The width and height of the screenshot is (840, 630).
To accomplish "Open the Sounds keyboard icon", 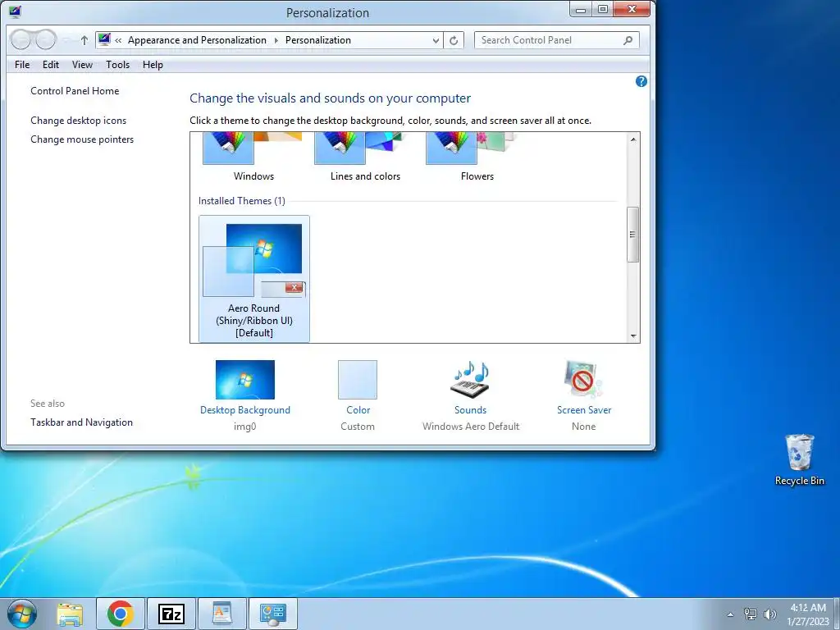I will tap(470, 379).
